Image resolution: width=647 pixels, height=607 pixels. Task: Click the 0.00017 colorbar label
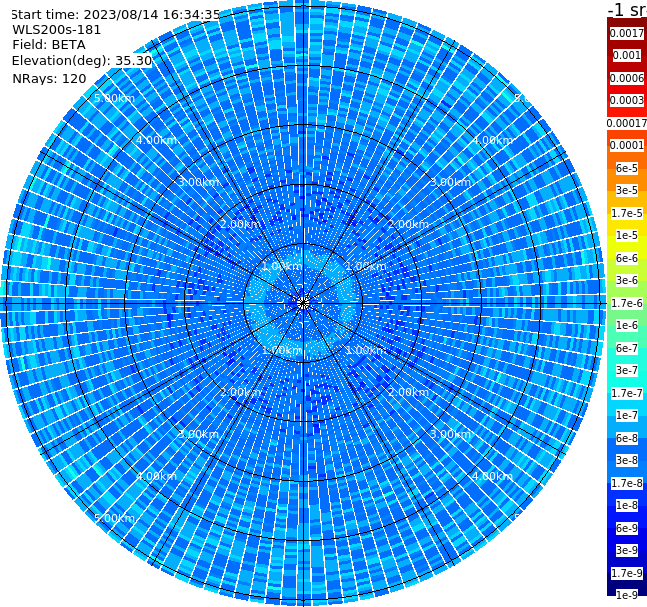[x=627, y=123]
